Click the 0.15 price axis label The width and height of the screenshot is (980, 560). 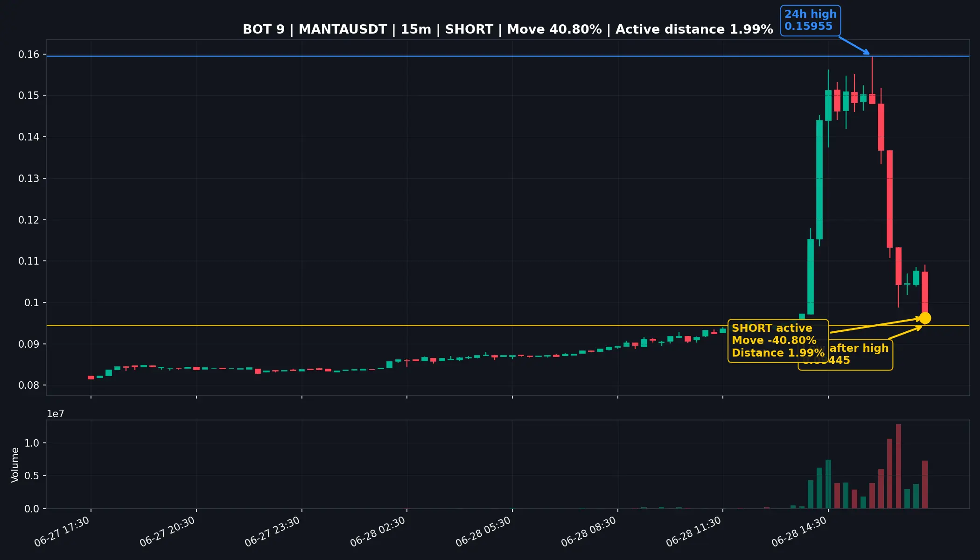point(28,96)
